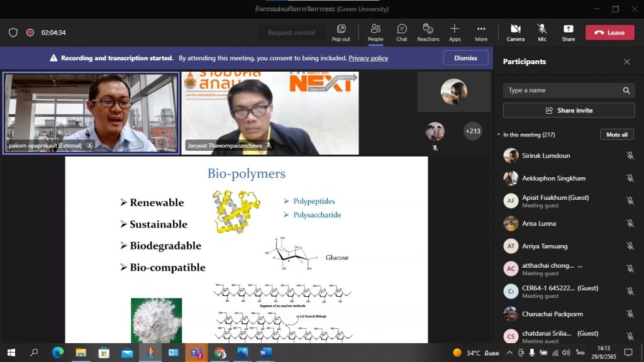The image size is (644, 362).
Task: Open the Chat panel
Action: coord(401,33)
